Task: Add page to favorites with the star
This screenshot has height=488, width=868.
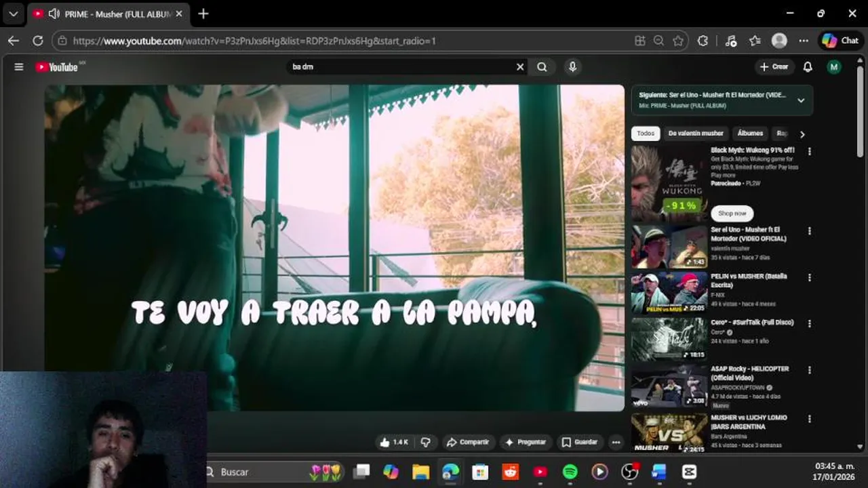Action: point(677,41)
